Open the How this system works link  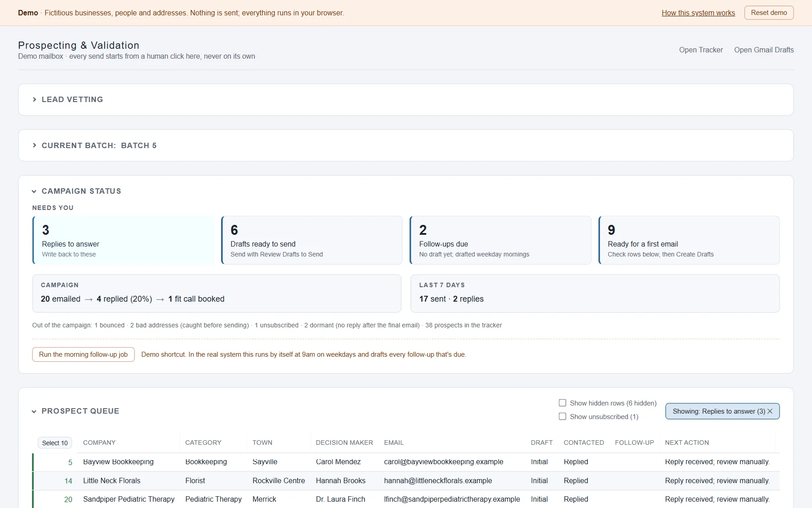click(698, 13)
